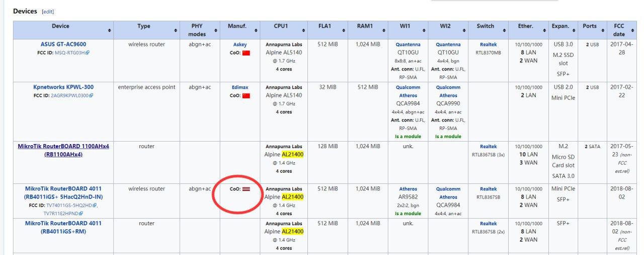
Task: Open the ASUS GT-AC9600 device page
Action: (63, 44)
